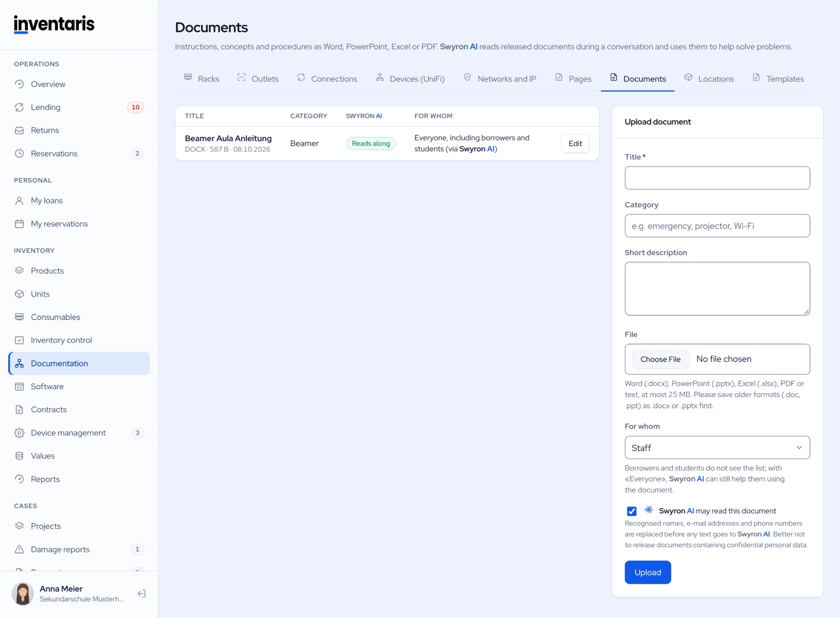Viewport: 840px width, 618px height.
Task: Open the For whom dropdown showing Staff
Action: (717, 447)
